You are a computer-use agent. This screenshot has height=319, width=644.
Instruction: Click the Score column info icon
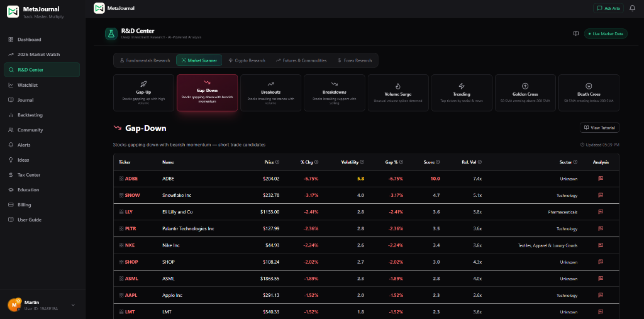point(438,162)
